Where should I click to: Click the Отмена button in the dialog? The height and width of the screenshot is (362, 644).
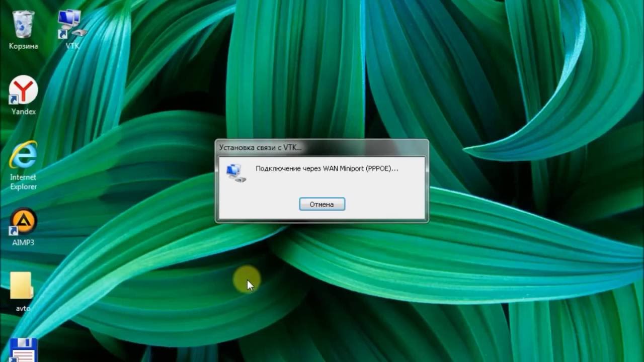(322, 204)
